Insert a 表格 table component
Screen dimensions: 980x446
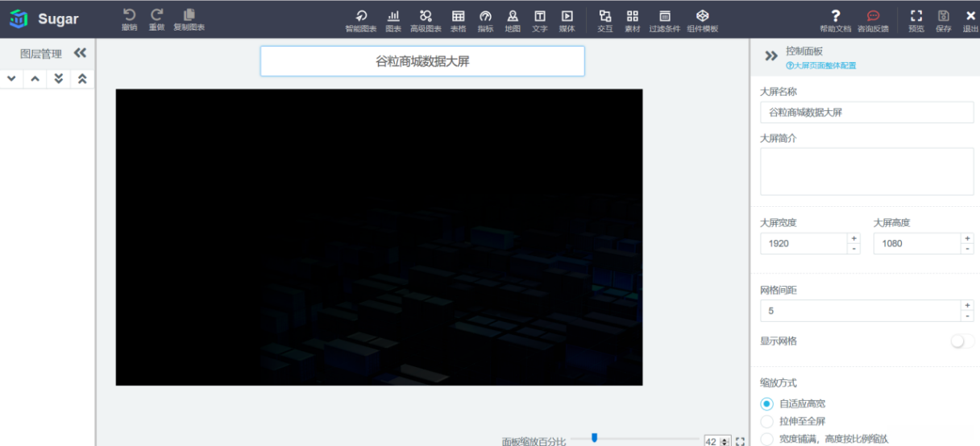(x=458, y=21)
